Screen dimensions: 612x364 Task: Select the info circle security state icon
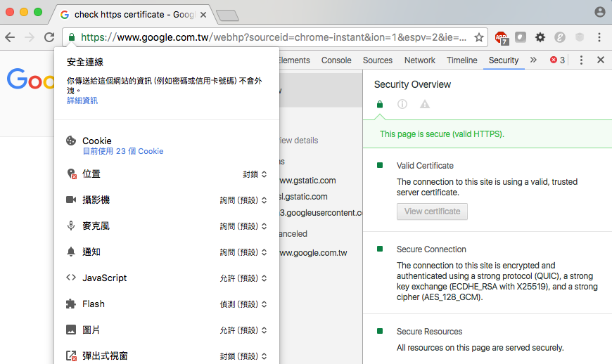tap(402, 104)
